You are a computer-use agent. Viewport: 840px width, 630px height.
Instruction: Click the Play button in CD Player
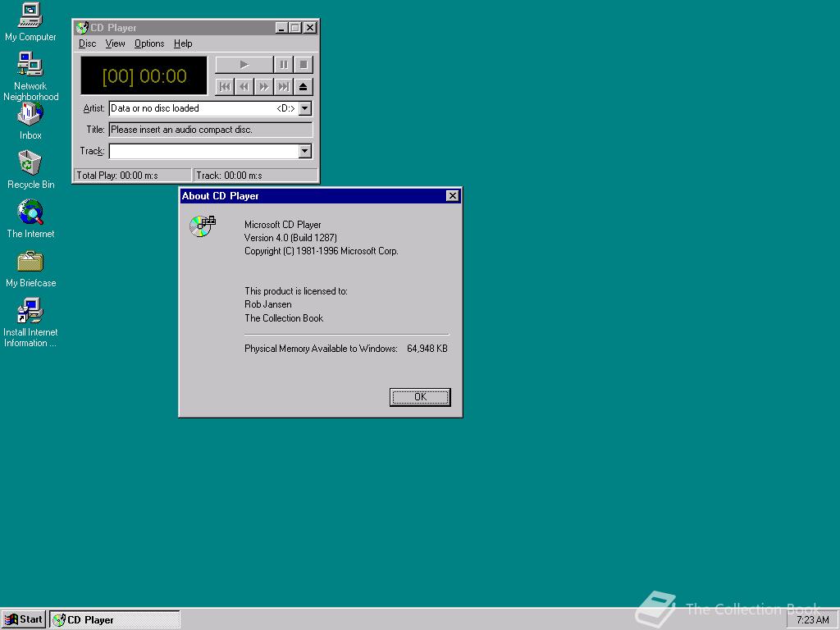click(244, 65)
